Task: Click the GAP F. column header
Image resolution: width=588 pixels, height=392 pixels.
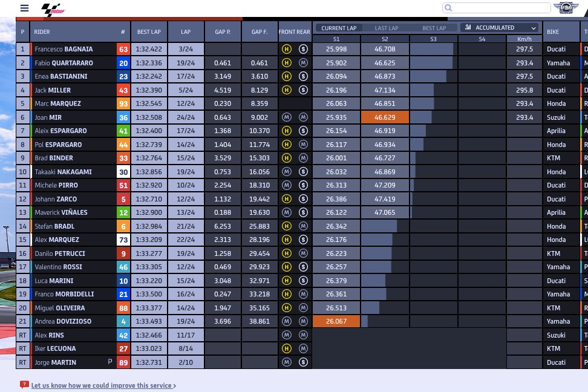Action: coord(260,32)
